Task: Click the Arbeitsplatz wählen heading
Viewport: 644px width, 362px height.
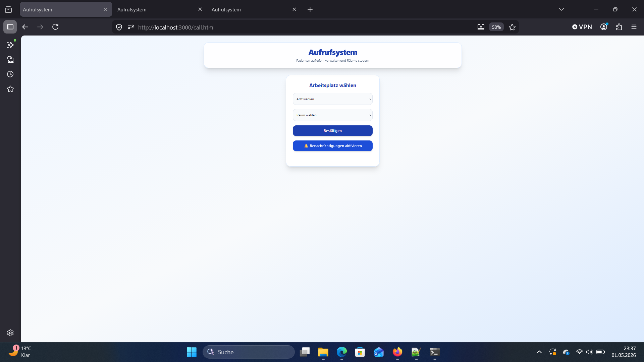Action: click(332, 85)
